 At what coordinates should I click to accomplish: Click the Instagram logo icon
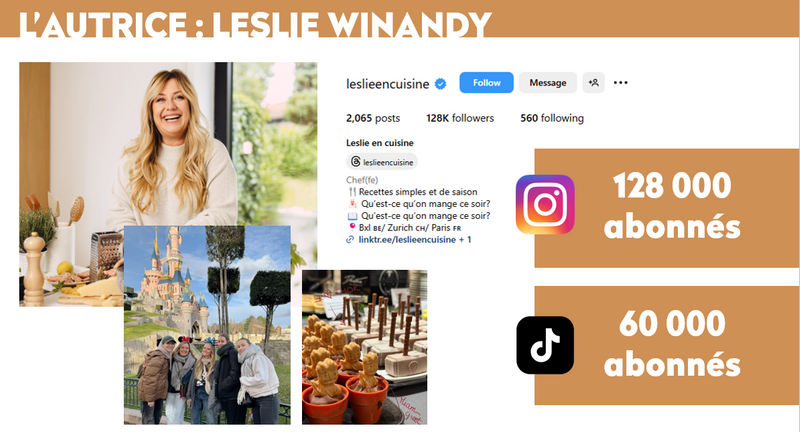pyautogui.click(x=545, y=205)
